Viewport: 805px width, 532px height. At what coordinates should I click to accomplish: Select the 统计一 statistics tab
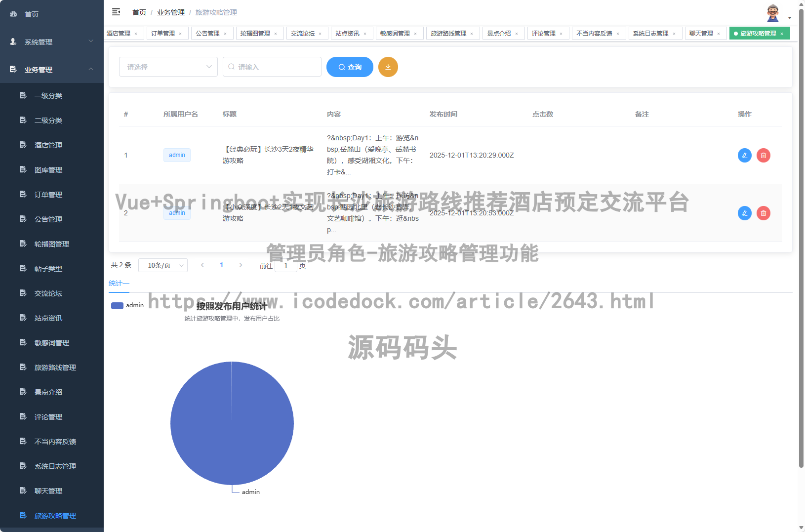tap(119, 283)
